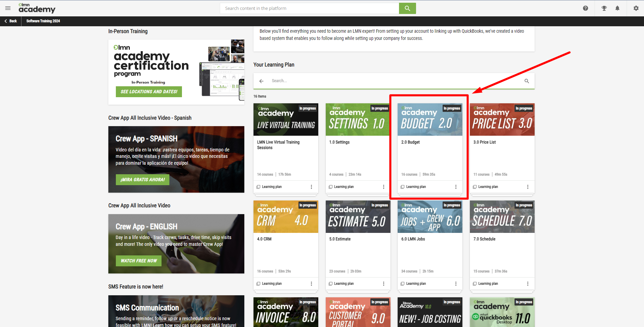644x327 pixels.
Task: Focus the platform content search field
Action: pyautogui.click(x=309, y=8)
